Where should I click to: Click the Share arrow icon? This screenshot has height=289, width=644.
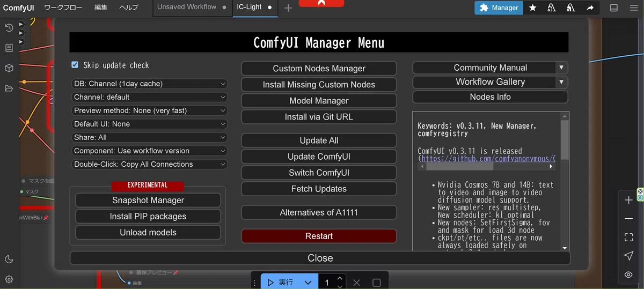590,8
